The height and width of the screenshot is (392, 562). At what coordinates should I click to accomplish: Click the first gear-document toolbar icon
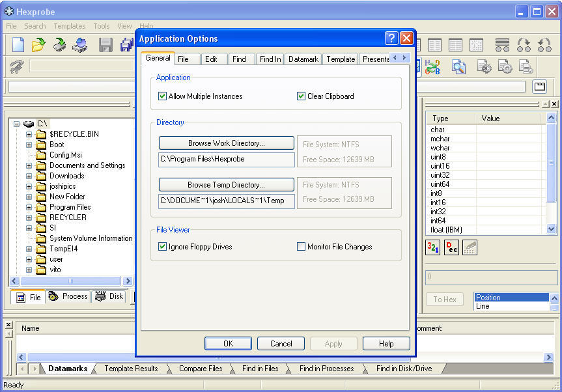coord(484,67)
